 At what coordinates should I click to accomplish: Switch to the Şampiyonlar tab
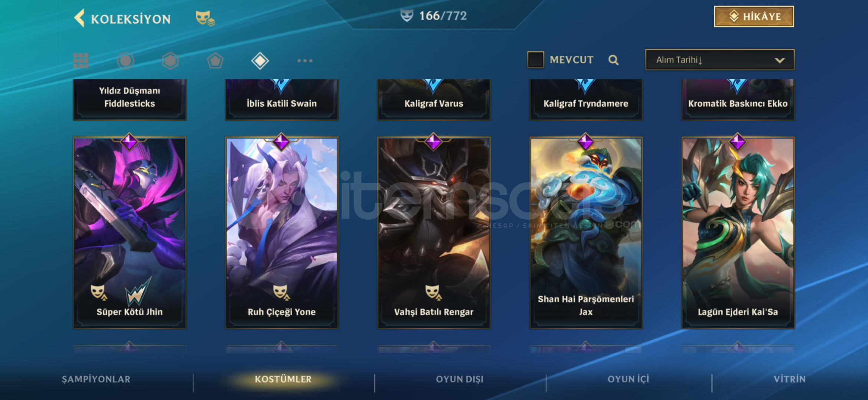[x=96, y=379]
